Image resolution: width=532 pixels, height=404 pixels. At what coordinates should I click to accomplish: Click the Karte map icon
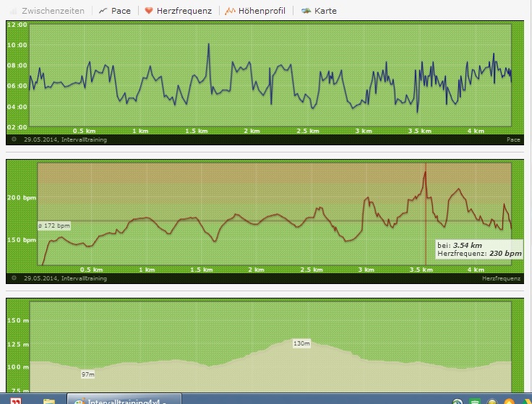pyautogui.click(x=306, y=11)
